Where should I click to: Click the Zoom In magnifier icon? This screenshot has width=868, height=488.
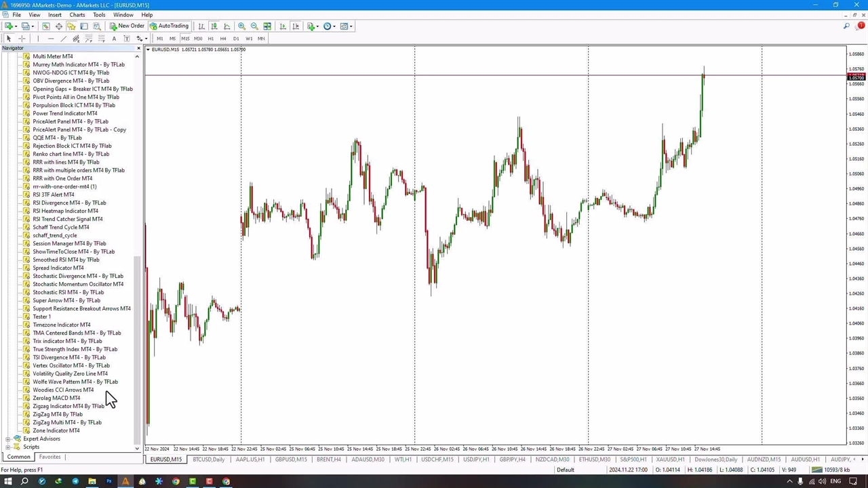[241, 26]
